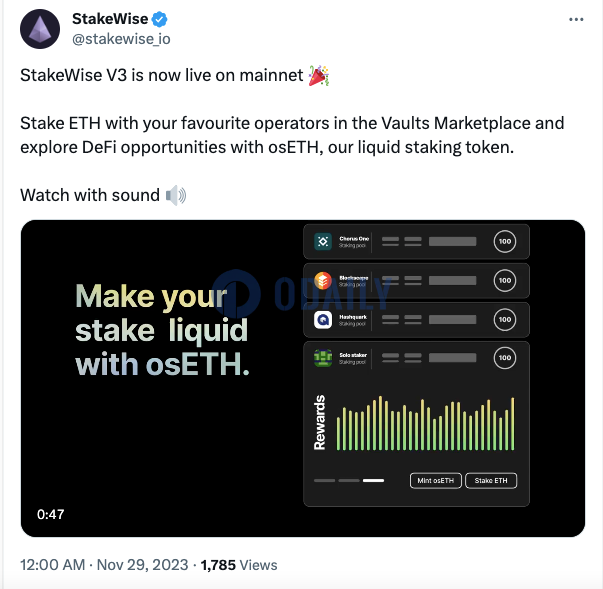The image size is (603, 589).
Task: Click the Stake ETH button
Action: [491, 481]
